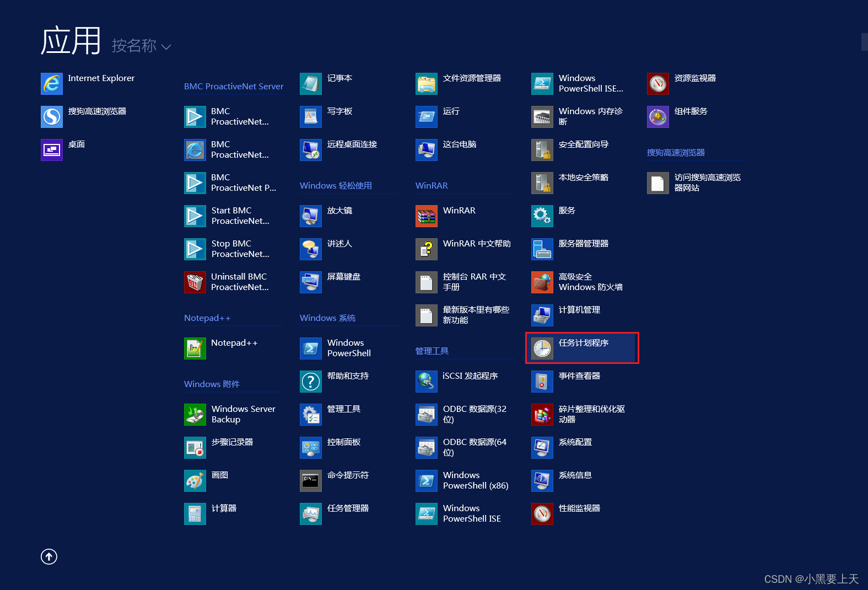Open 性能监视器 icon
Image resolution: width=868 pixels, height=590 pixels.
542,514
